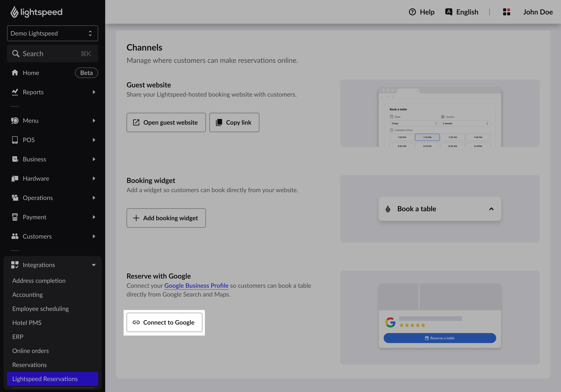
Task: Click the Operations icon in sidebar
Action: pos(15,198)
